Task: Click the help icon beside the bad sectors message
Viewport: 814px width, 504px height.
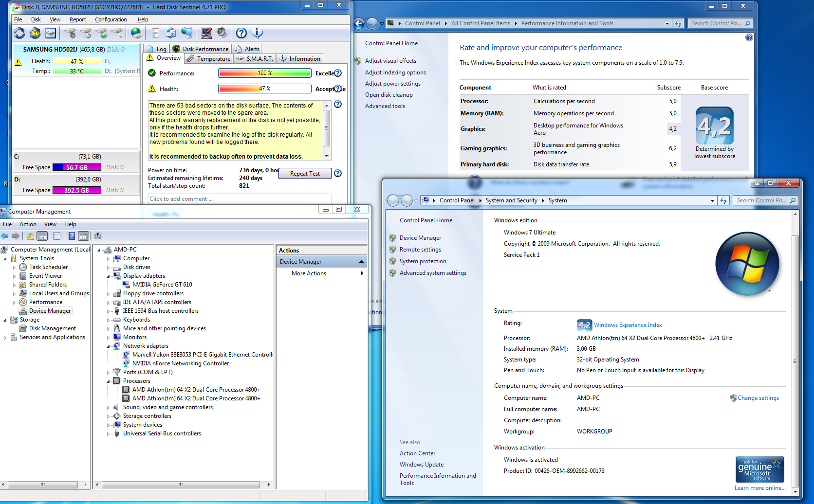Action: (x=338, y=105)
